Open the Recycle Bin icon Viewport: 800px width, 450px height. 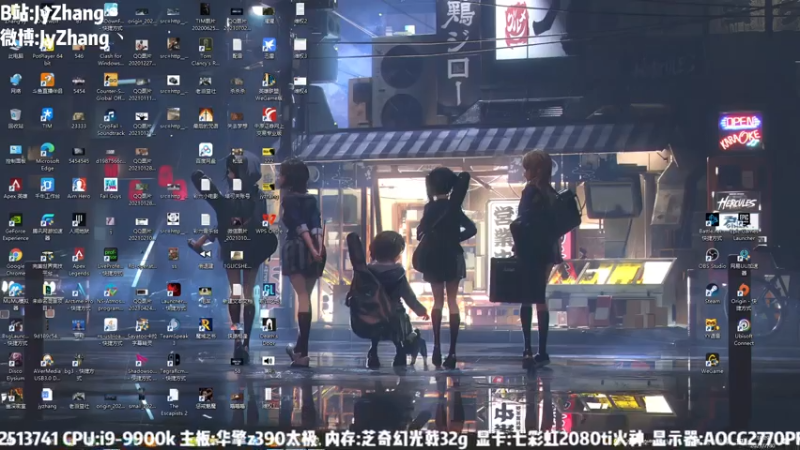click(15, 118)
